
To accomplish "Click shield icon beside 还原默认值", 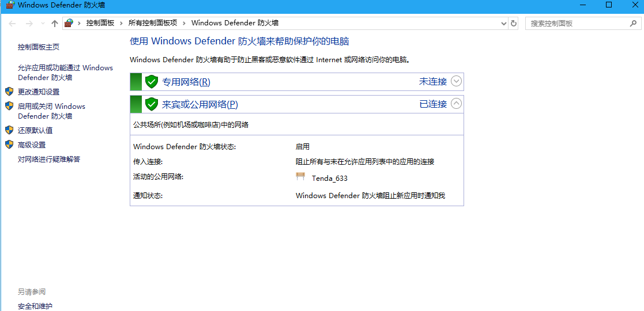I will pos(9,130).
